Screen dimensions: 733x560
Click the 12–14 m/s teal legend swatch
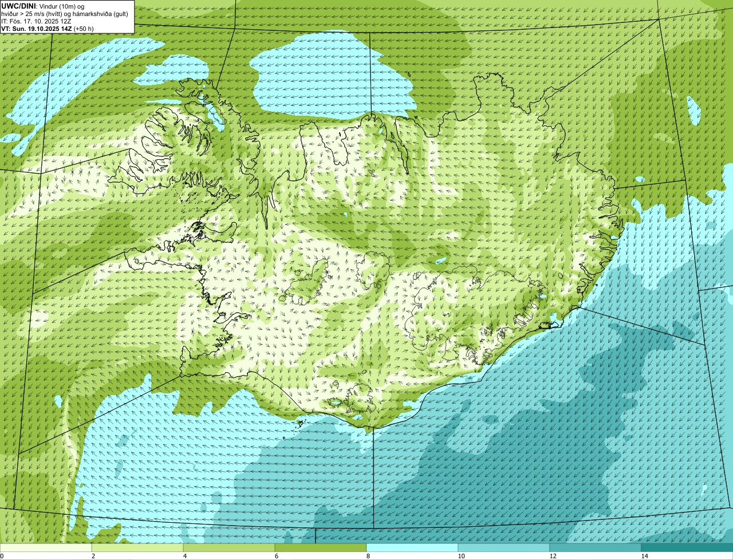click(x=596, y=547)
